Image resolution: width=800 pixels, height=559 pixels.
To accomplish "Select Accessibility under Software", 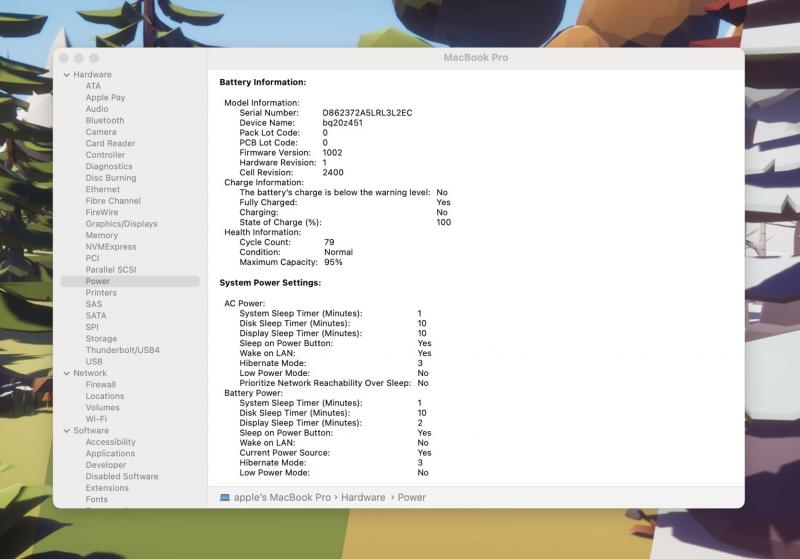I will 110,442.
